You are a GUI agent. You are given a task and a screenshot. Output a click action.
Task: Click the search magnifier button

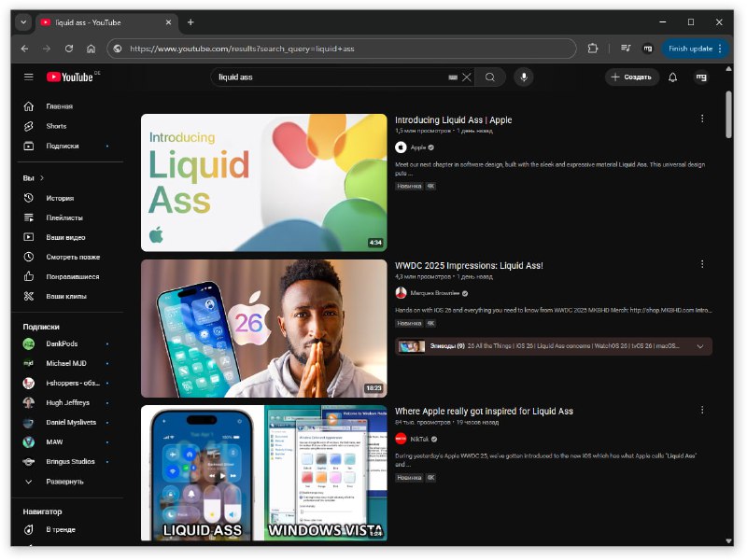(x=489, y=77)
